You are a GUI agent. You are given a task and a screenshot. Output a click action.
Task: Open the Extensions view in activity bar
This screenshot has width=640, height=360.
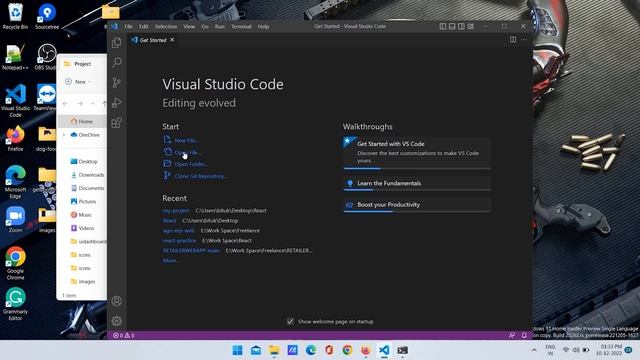(x=117, y=122)
